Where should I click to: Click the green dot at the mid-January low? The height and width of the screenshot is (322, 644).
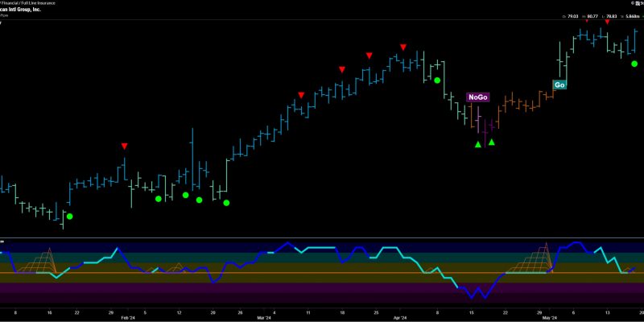click(x=69, y=216)
